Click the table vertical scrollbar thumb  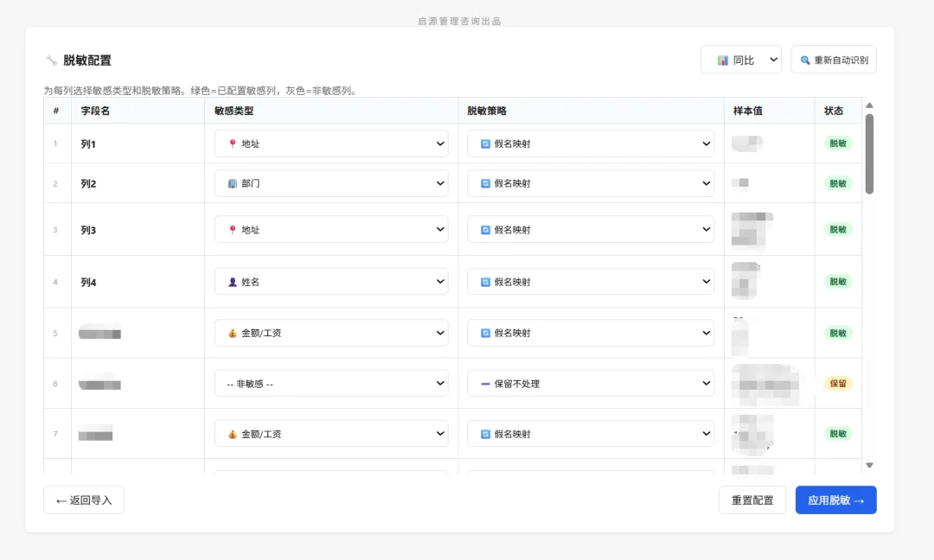(x=869, y=154)
